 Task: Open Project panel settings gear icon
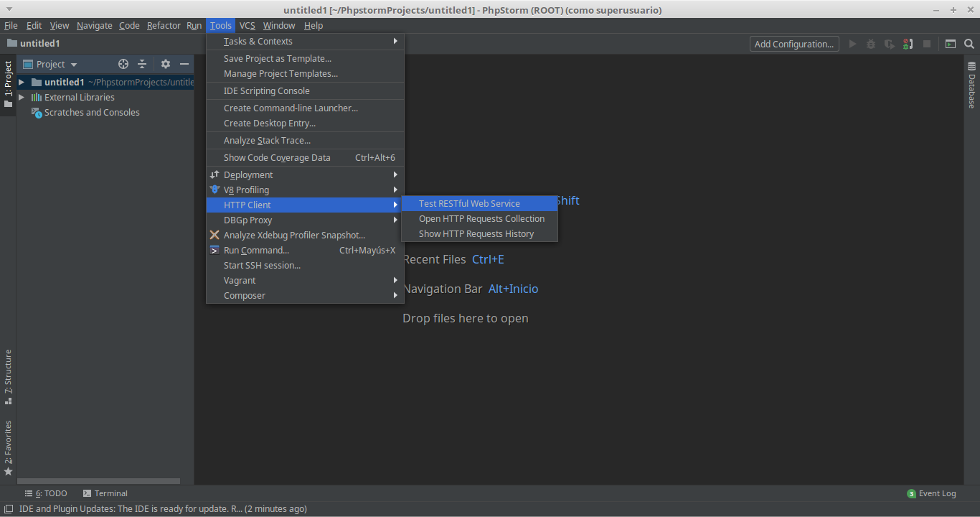[x=165, y=64]
